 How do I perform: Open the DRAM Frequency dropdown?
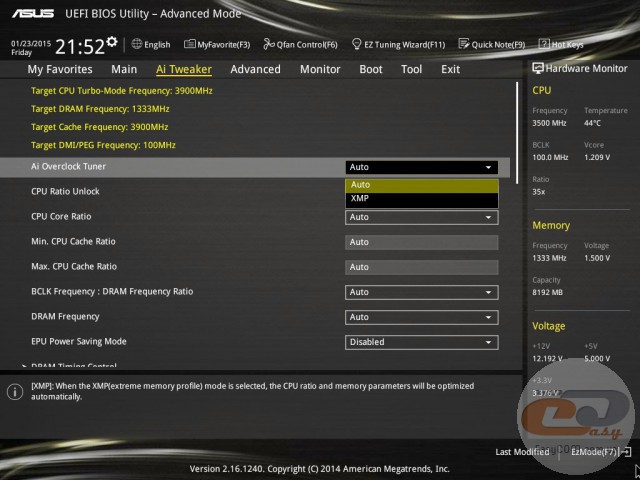(x=422, y=317)
